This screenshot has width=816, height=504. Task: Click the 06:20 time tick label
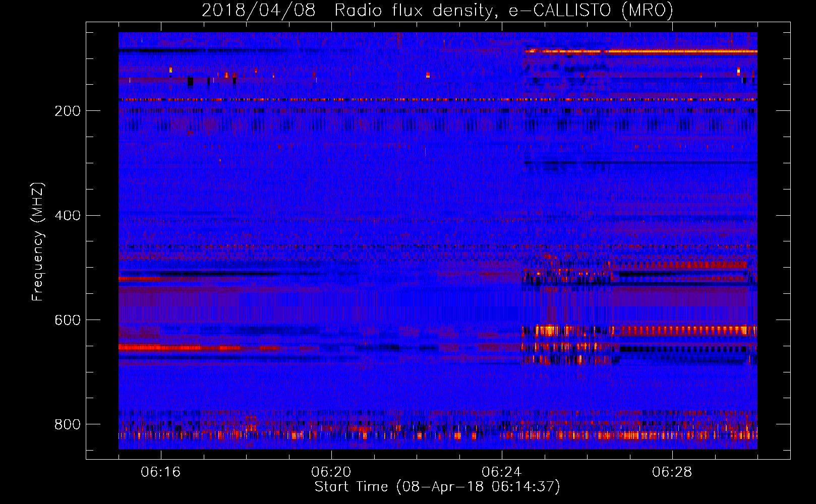[331, 472]
